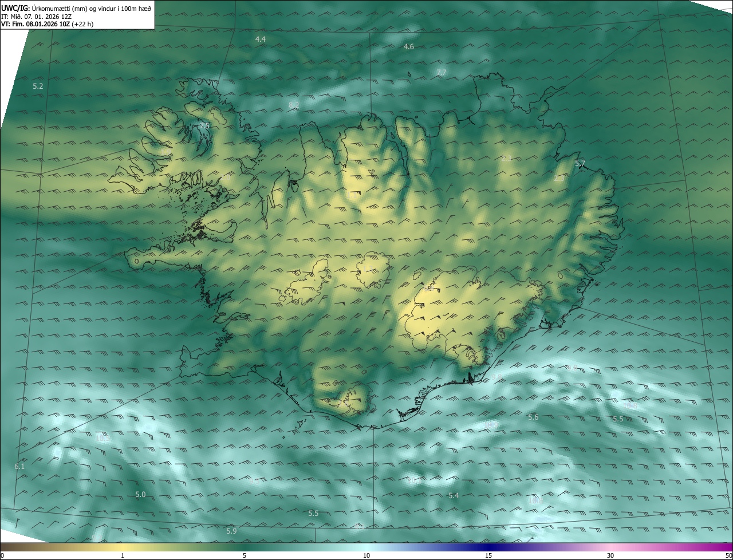Viewport: 733px width, 560px height.
Task: Click the 5.0 value label on map
Action: coord(140,494)
